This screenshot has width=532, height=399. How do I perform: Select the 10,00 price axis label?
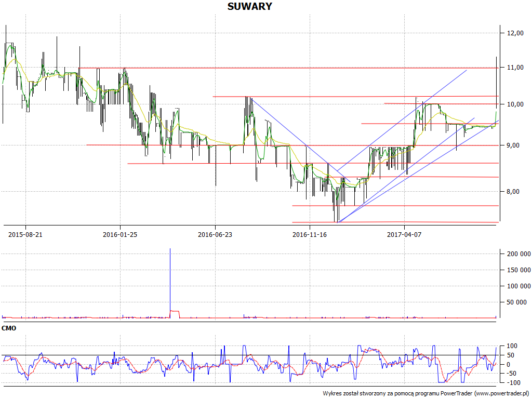tap(515, 104)
